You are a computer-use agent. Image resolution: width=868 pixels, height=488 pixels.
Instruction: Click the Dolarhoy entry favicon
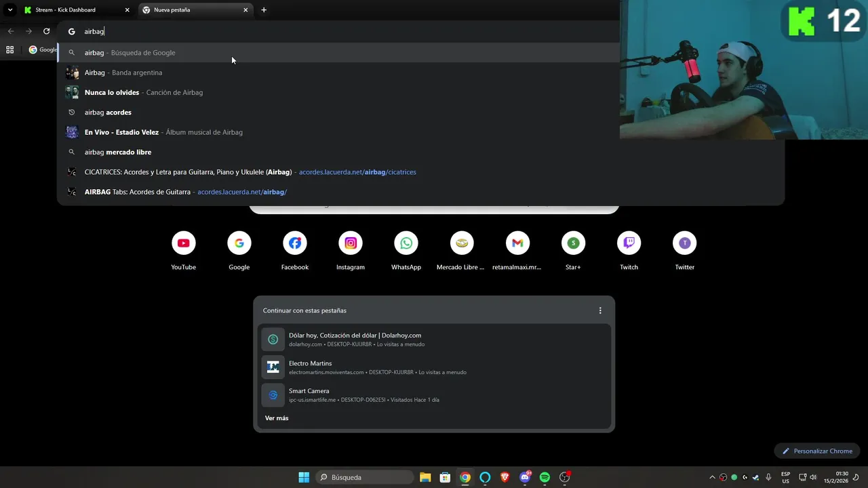point(273,339)
